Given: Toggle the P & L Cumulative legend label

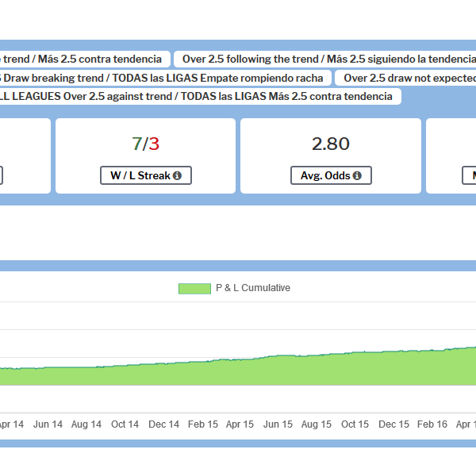Looking at the screenshot, I should click(x=252, y=288).
